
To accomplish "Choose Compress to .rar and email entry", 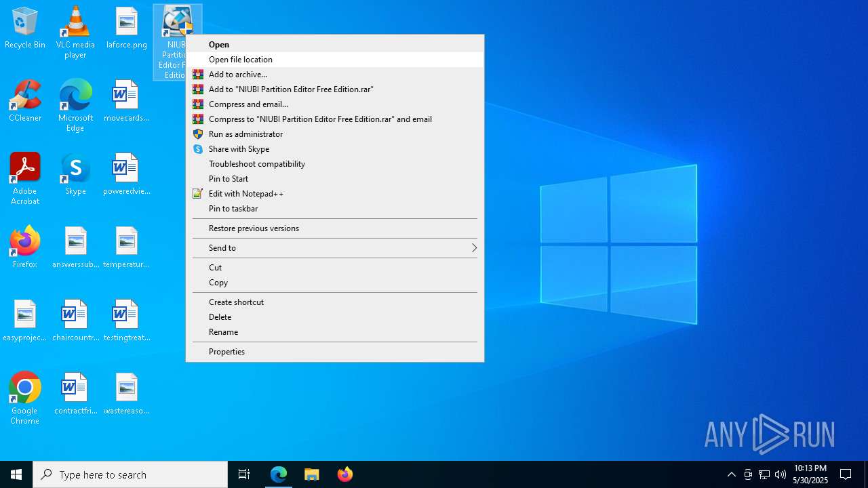I will point(335,119).
